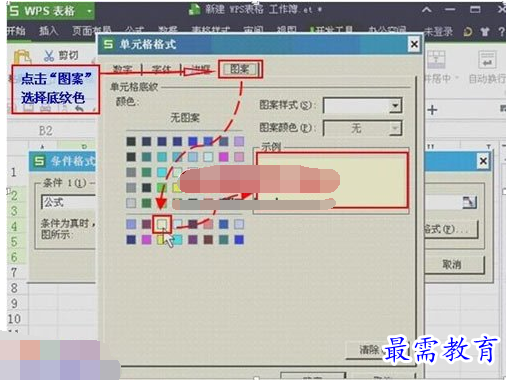Click the merge and center (合并居中) icon
Screen dimensions: 506x381
point(436,59)
